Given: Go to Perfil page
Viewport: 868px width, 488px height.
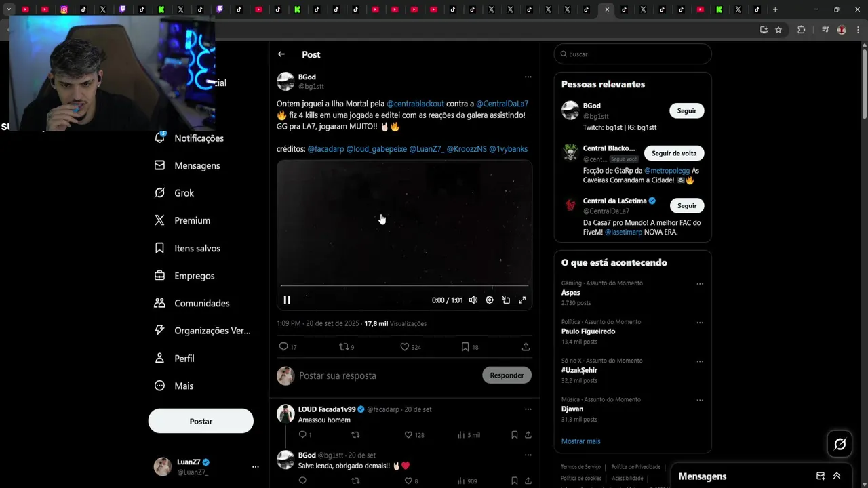Looking at the screenshot, I should [x=174, y=358].
